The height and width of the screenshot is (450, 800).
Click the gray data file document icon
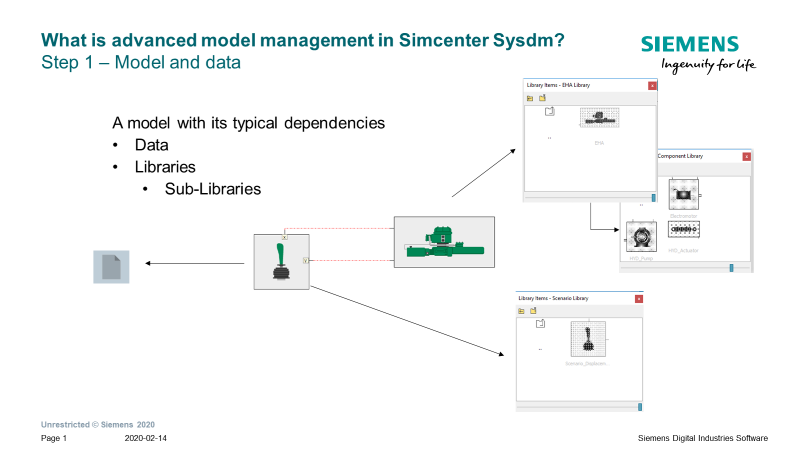111,267
